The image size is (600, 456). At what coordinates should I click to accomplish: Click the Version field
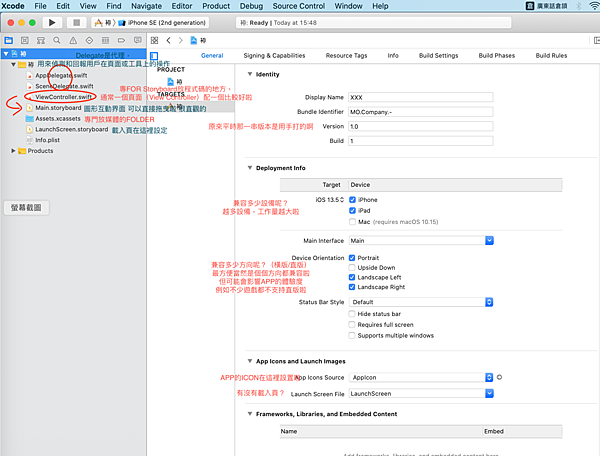coord(421,126)
